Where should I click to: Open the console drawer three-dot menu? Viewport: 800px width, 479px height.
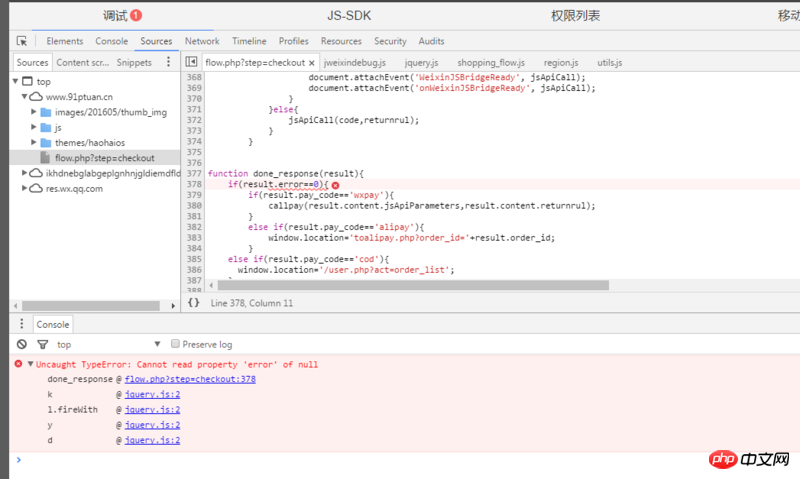tap(21, 325)
